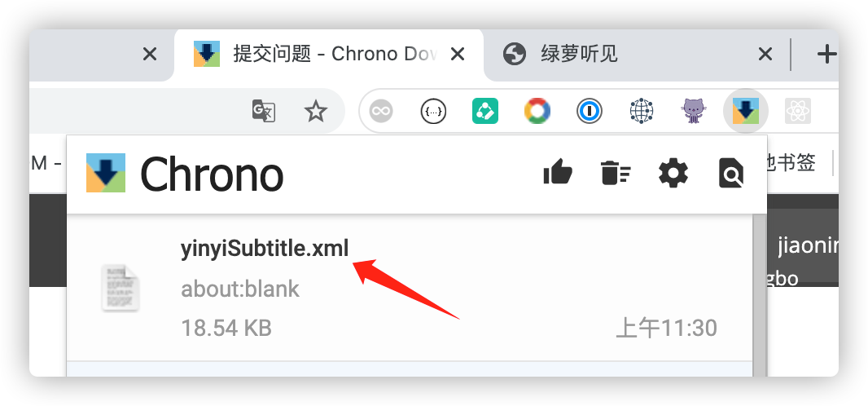Click the Google Translate icon in the address bar

tap(264, 111)
